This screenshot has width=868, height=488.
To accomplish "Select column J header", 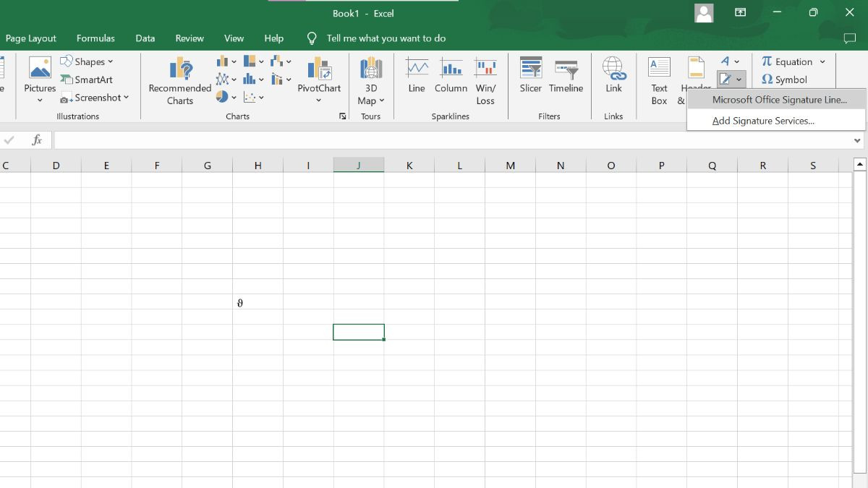I will 359,166.
